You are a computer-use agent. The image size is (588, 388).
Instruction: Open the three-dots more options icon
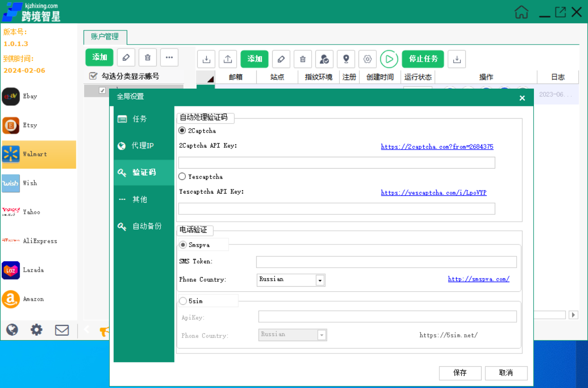click(169, 58)
